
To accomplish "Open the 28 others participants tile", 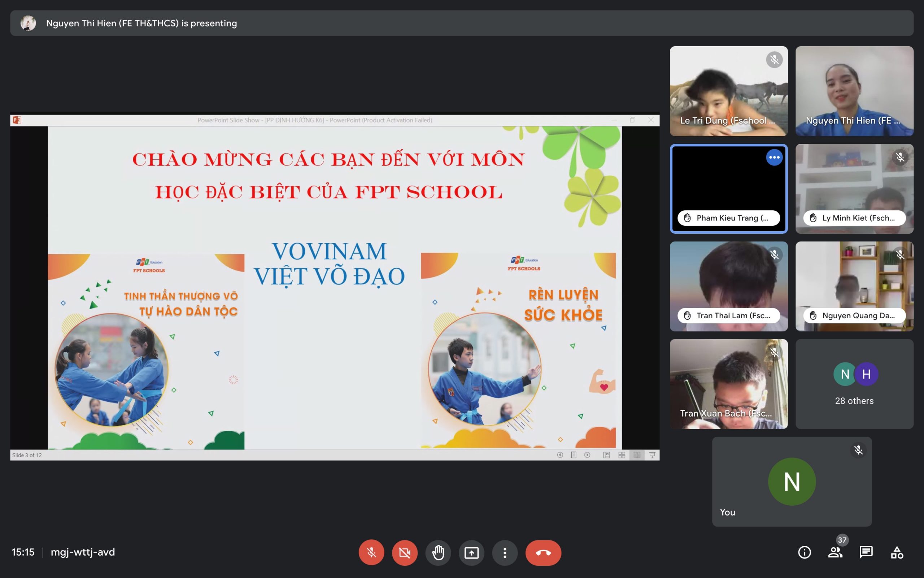I will pos(854,384).
